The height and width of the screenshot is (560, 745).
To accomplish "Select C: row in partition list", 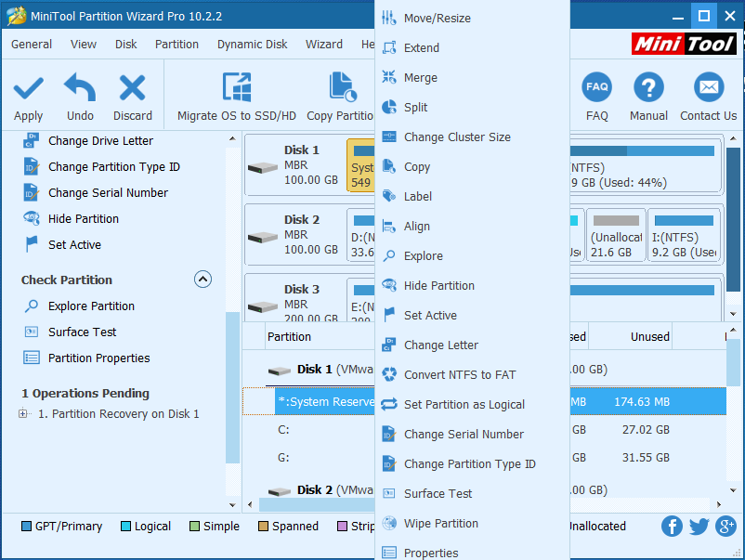I will point(485,430).
